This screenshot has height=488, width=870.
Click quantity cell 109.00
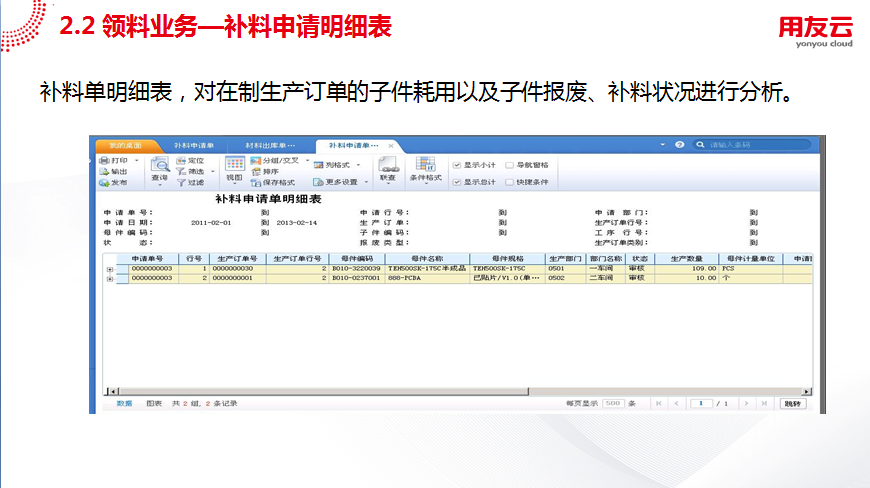tap(687, 268)
